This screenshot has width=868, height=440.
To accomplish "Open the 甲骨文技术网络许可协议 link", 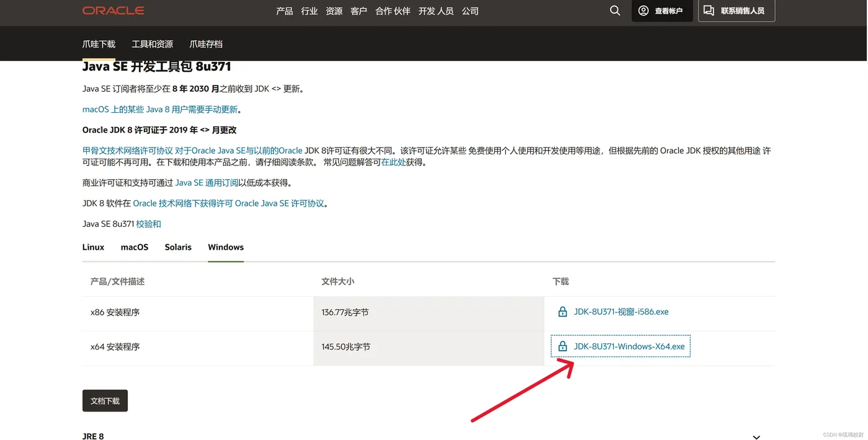I will pyautogui.click(x=128, y=151).
